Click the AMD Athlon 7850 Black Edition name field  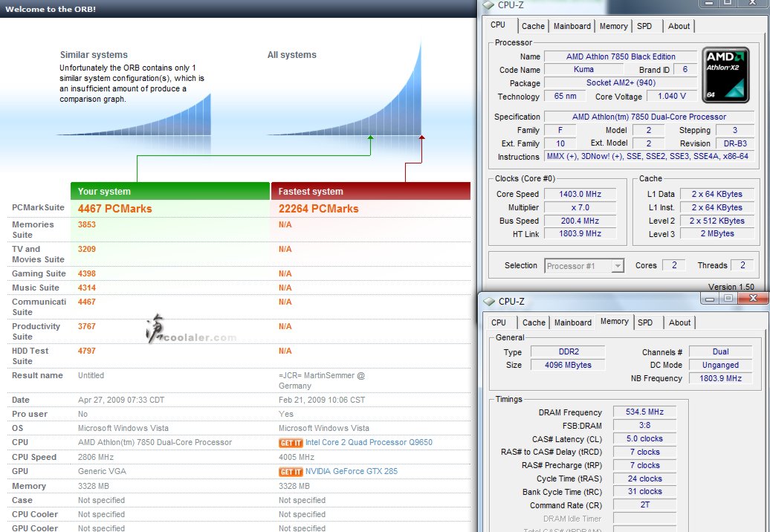pyautogui.click(x=621, y=56)
